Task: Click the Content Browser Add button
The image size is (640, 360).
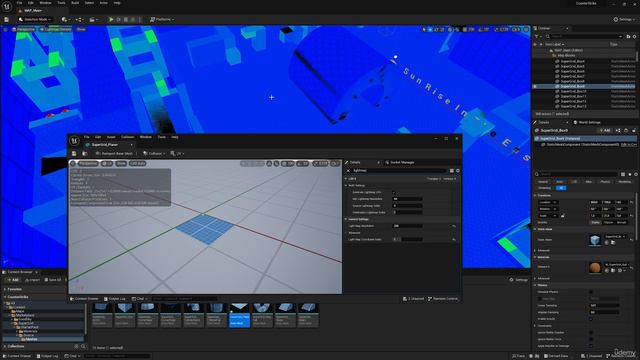Action: [x=13, y=280]
